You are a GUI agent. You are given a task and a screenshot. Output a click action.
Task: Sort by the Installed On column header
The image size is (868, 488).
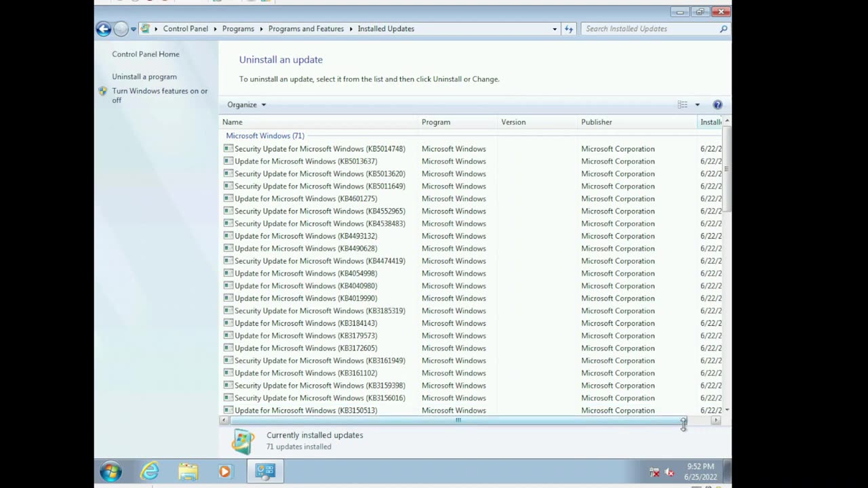click(x=710, y=122)
